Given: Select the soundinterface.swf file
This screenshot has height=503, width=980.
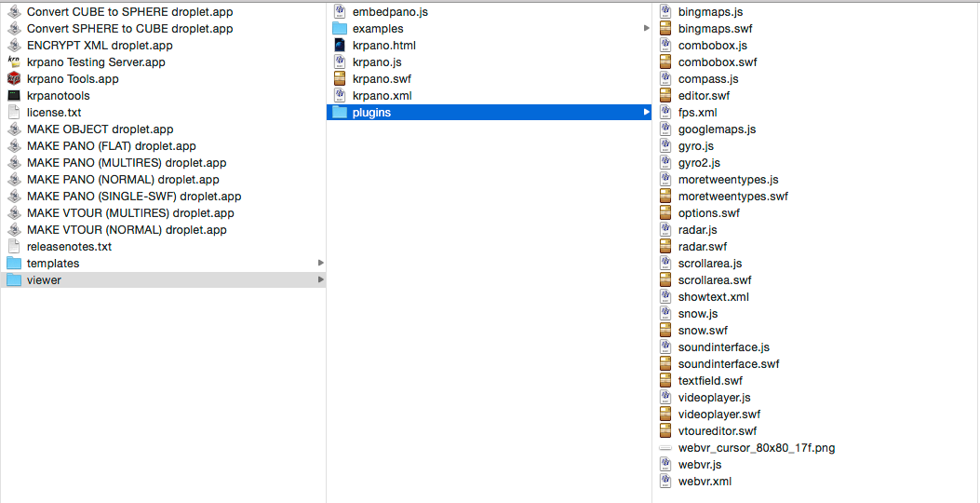Looking at the screenshot, I should pyautogui.click(x=729, y=364).
